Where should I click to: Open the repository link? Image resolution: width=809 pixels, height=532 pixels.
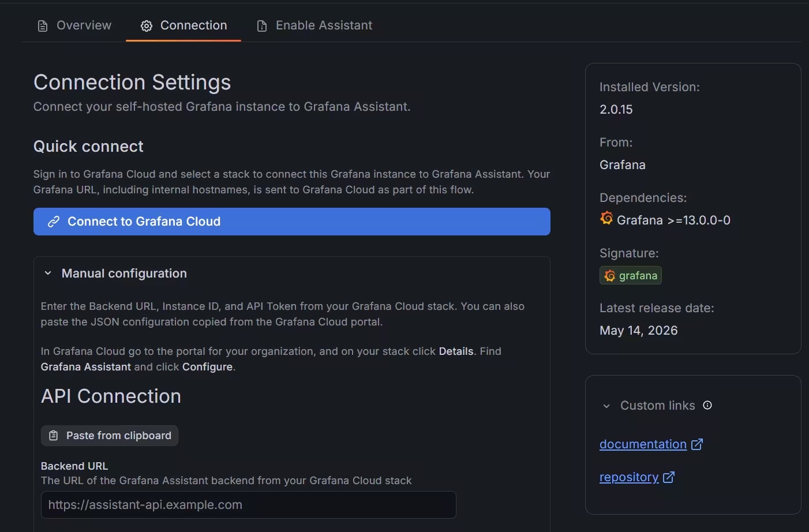point(629,477)
